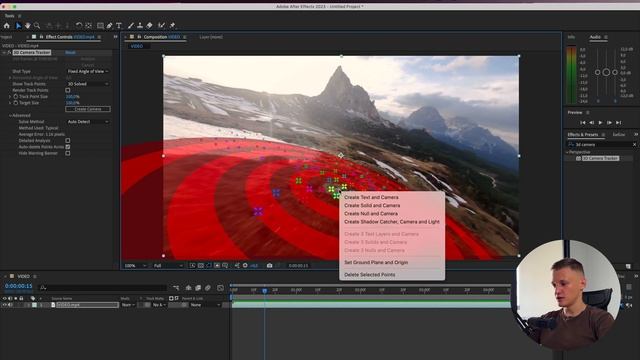Toggle Track Point Size stopwatch
Screen dimensions: 640x360
click(x=16, y=97)
